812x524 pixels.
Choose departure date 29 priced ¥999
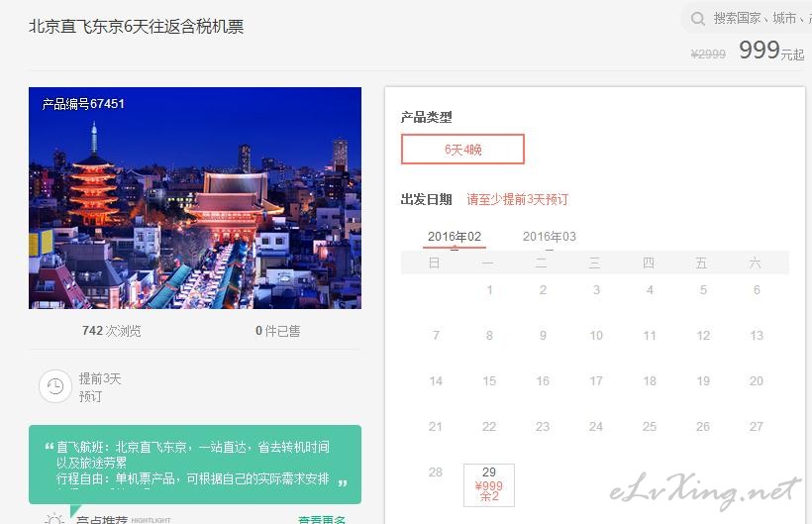pyautogui.click(x=489, y=484)
